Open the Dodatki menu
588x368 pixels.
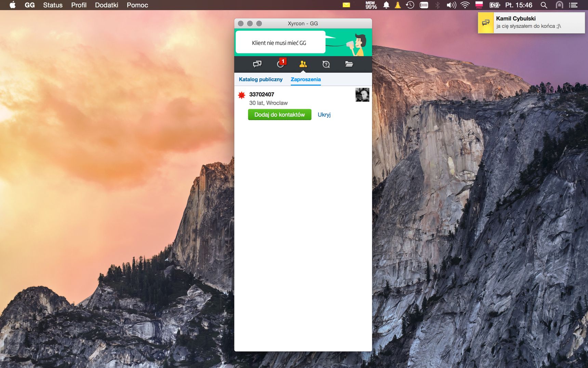(x=107, y=5)
